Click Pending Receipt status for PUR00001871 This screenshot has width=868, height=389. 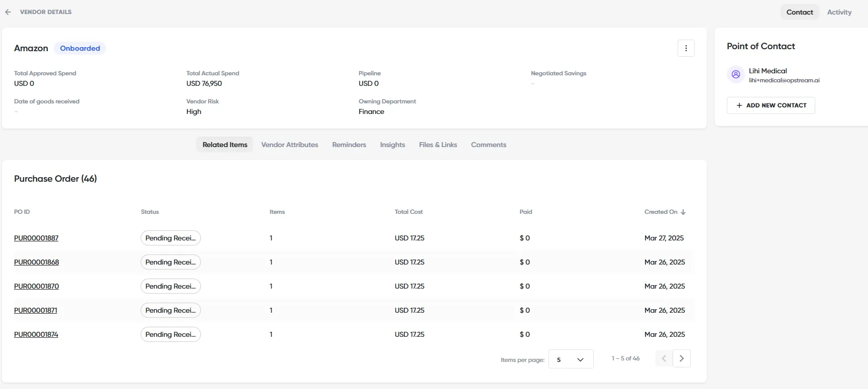pyautogui.click(x=170, y=310)
